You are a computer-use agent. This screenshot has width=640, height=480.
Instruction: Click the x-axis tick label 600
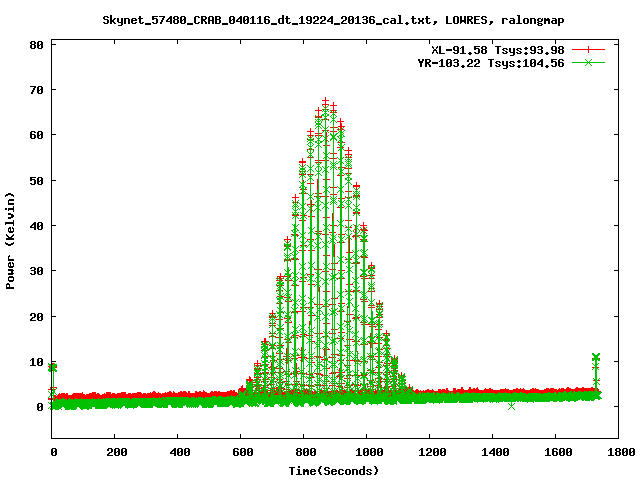point(243,452)
